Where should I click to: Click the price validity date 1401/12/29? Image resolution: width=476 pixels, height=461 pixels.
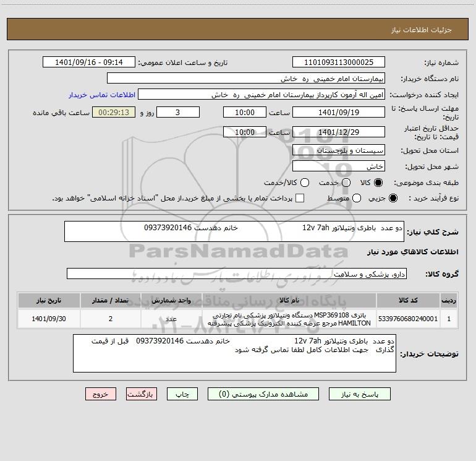coord(339,132)
